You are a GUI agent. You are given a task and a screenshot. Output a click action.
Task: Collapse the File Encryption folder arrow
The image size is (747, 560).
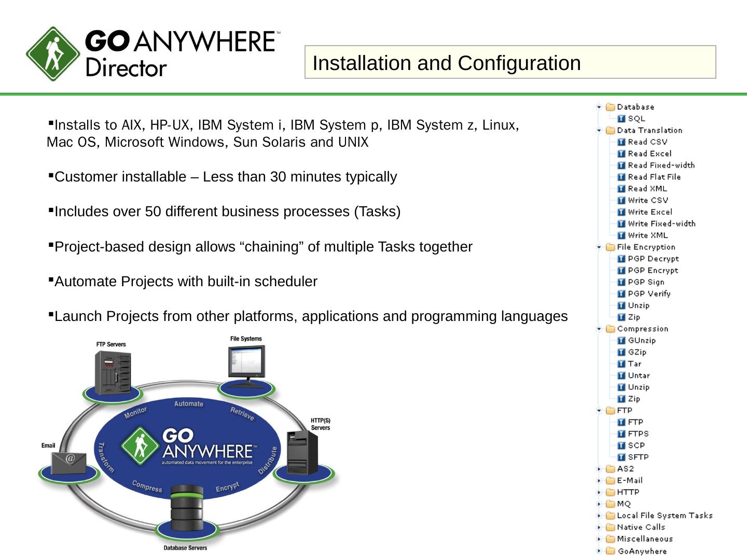tap(599, 247)
